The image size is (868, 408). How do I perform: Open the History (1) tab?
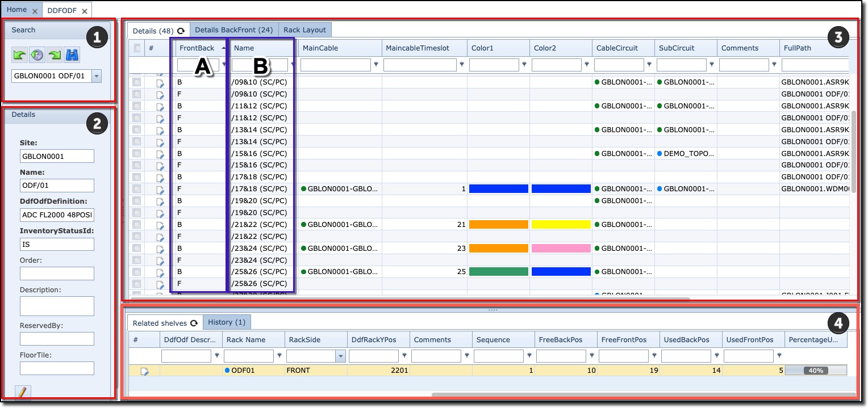pyautogui.click(x=226, y=322)
